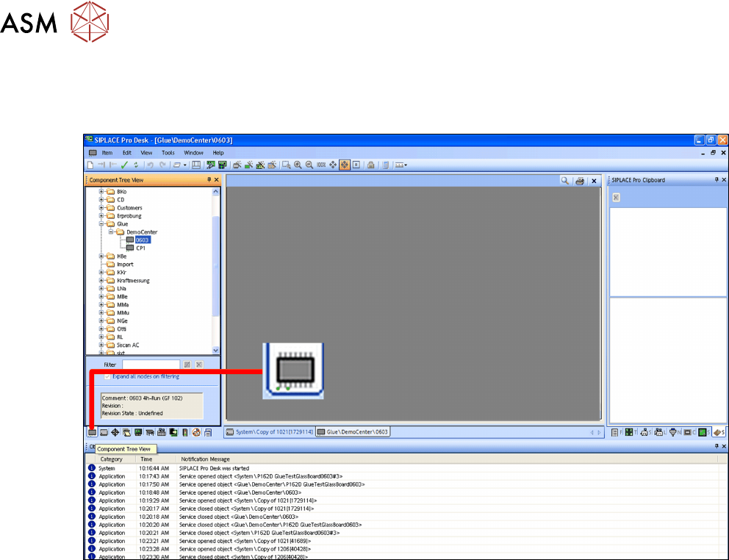Click the X button in Clipboard panel
This screenshot has height=560, width=729.
616,198
